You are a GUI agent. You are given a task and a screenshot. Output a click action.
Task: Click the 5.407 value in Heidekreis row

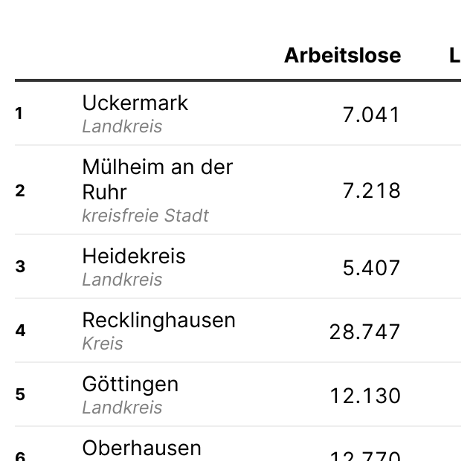click(x=371, y=267)
